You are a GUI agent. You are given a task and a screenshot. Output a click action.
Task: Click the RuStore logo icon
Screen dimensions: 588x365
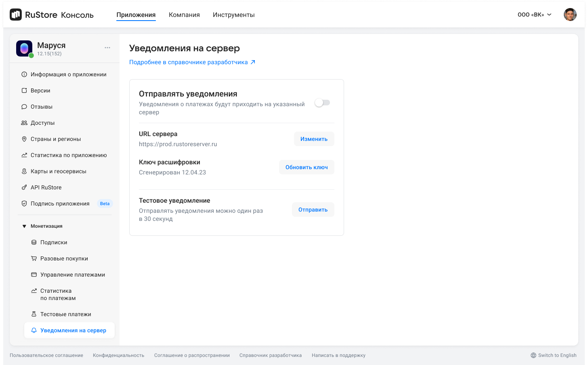point(16,15)
